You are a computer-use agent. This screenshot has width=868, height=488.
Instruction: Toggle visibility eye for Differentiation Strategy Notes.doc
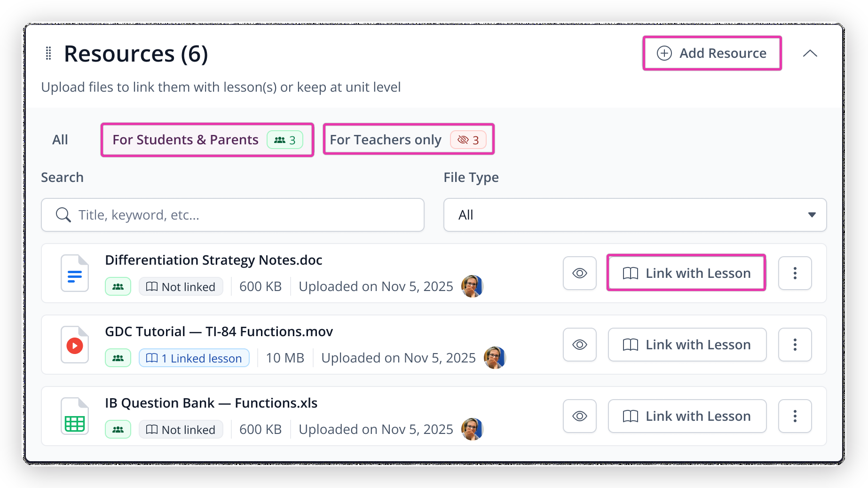(579, 273)
